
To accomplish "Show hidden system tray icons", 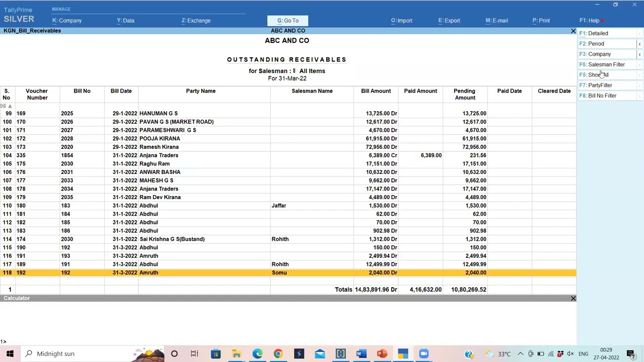I will (x=520, y=354).
